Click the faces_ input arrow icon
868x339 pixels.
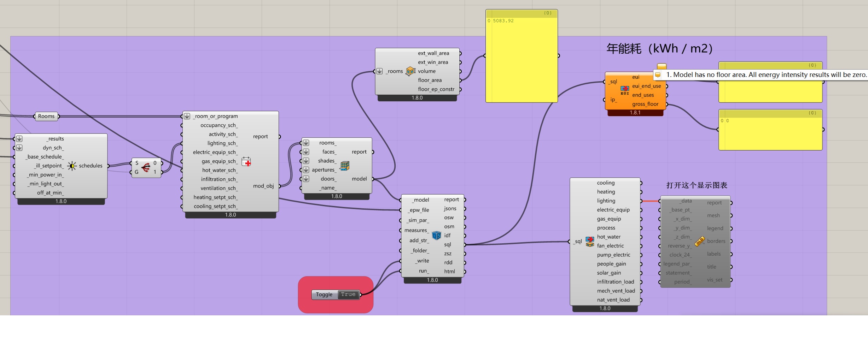pos(306,152)
